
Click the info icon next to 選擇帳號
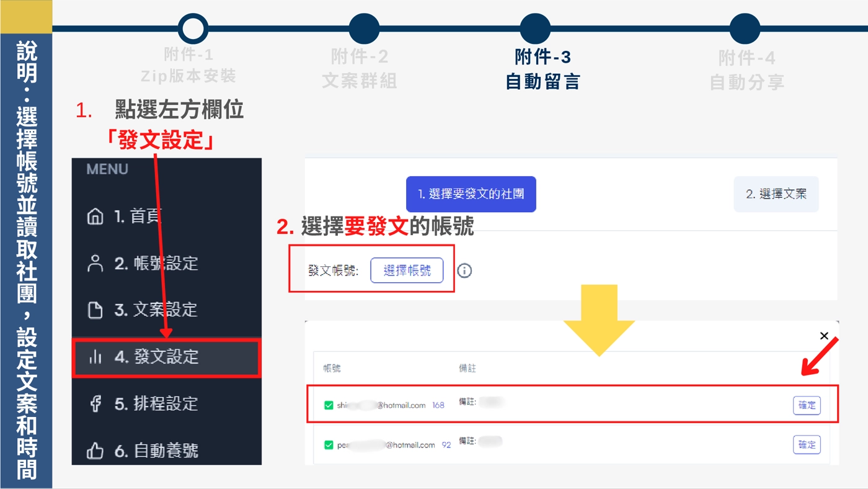pyautogui.click(x=464, y=271)
